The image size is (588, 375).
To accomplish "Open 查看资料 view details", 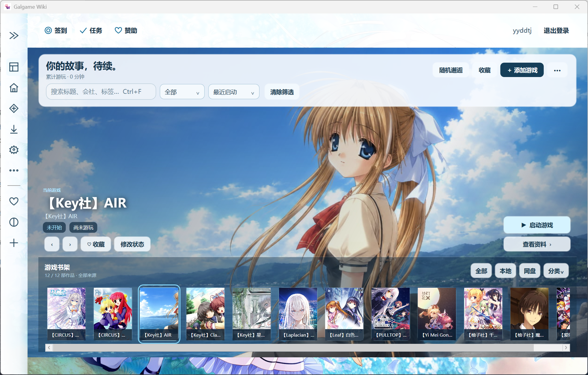I will pos(537,244).
